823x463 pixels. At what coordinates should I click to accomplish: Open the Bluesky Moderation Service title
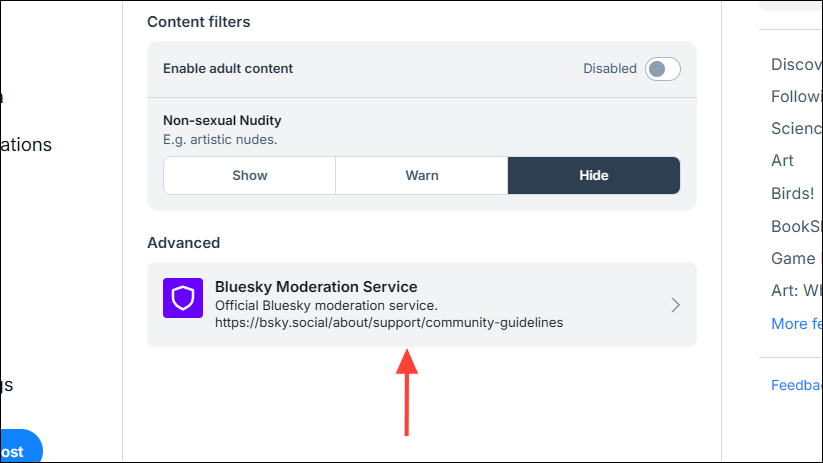316,287
